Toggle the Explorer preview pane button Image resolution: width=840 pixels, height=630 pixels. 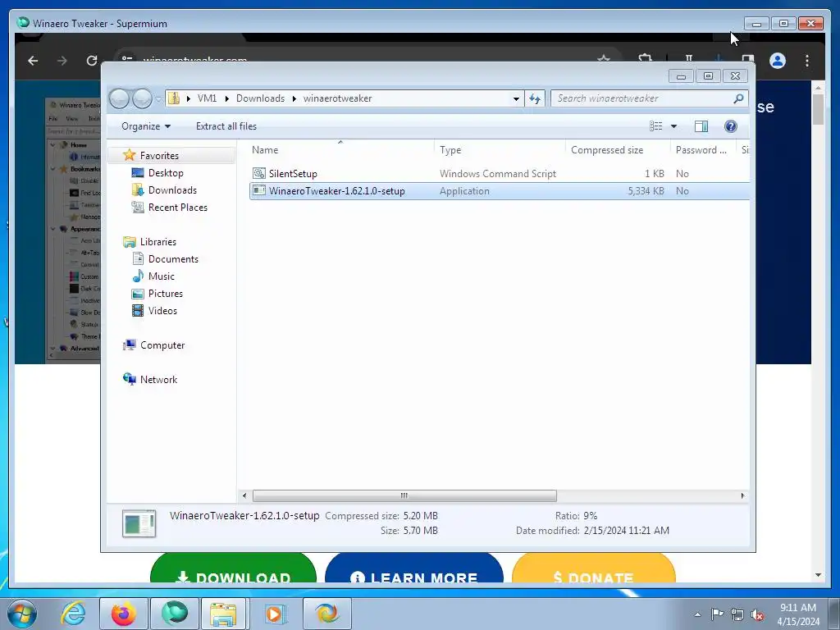(701, 126)
